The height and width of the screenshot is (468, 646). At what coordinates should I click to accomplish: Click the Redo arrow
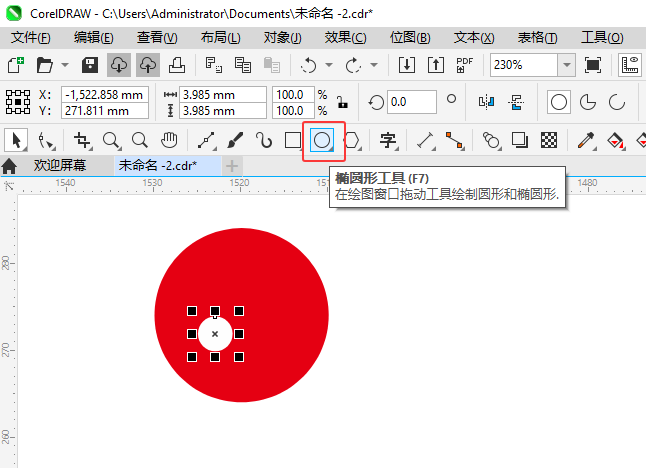tap(353, 65)
